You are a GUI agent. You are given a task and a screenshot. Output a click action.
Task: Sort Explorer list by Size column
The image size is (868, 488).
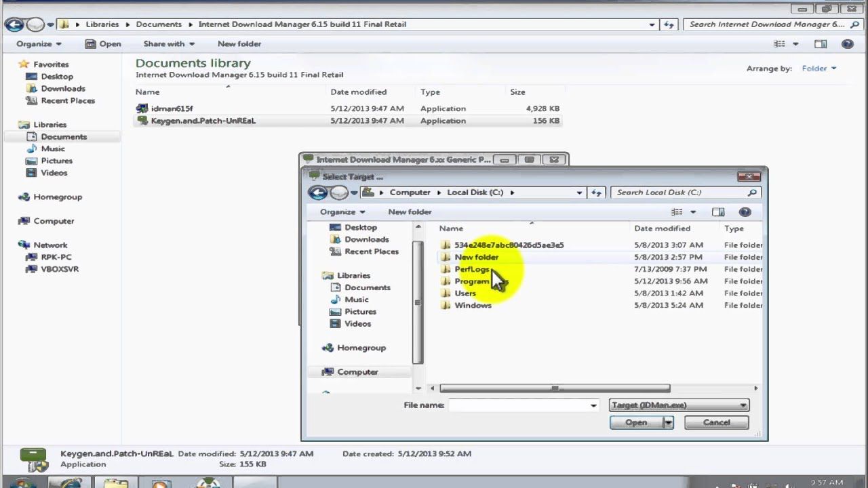pyautogui.click(x=517, y=92)
